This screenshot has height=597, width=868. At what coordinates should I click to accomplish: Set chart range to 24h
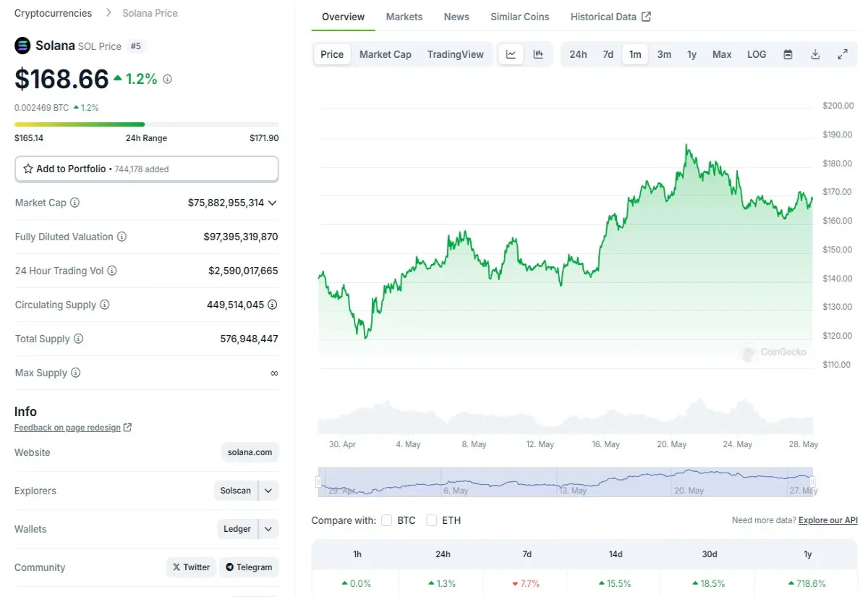(x=578, y=54)
